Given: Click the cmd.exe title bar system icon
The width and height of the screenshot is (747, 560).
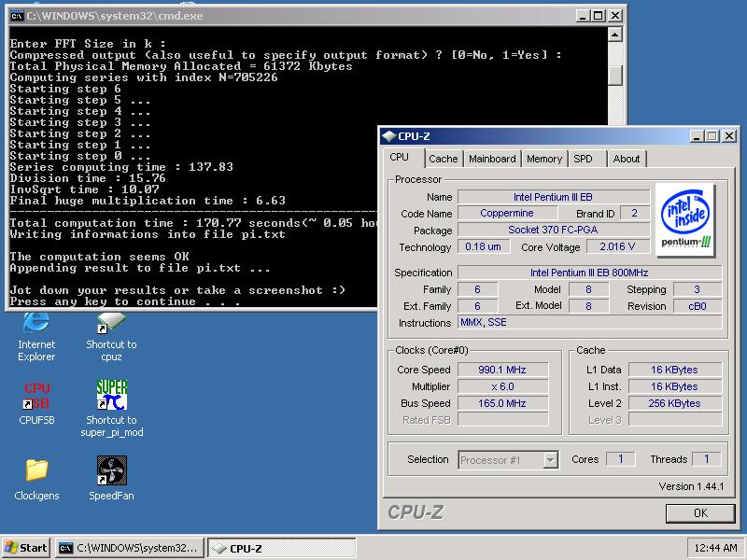Looking at the screenshot, I should click(x=17, y=16).
